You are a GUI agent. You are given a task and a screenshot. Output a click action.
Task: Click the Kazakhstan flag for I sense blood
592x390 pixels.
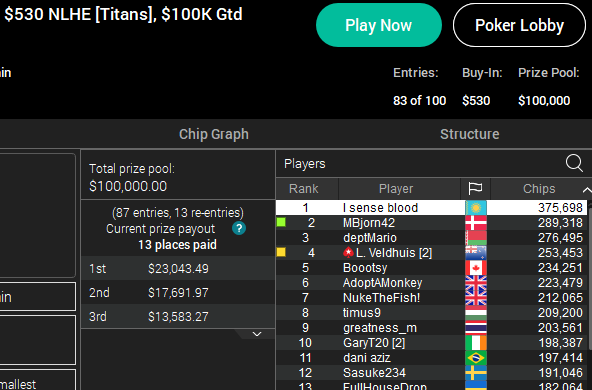476,208
